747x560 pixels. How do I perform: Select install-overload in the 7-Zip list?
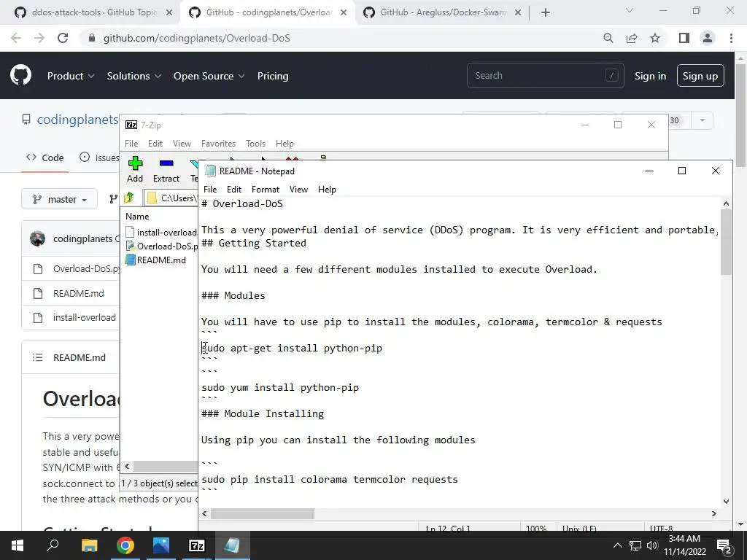[x=161, y=233]
